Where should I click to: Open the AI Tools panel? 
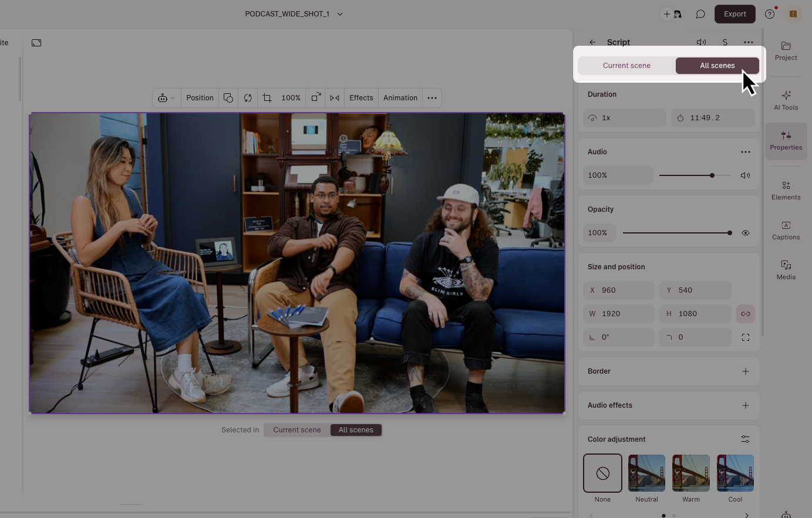click(x=786, y=100)
